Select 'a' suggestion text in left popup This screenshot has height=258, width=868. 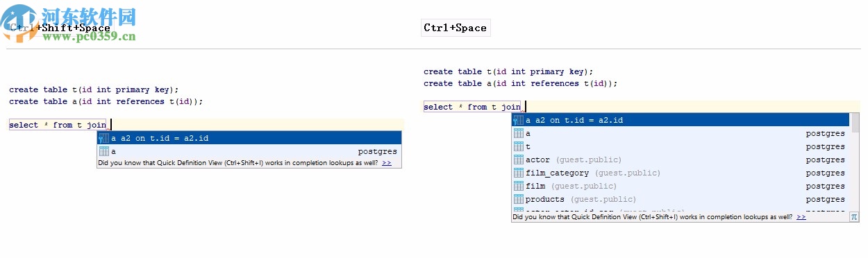(113, 151)
